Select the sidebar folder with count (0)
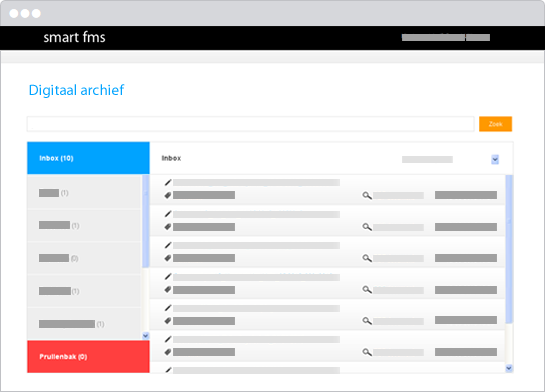 (84, 258)
